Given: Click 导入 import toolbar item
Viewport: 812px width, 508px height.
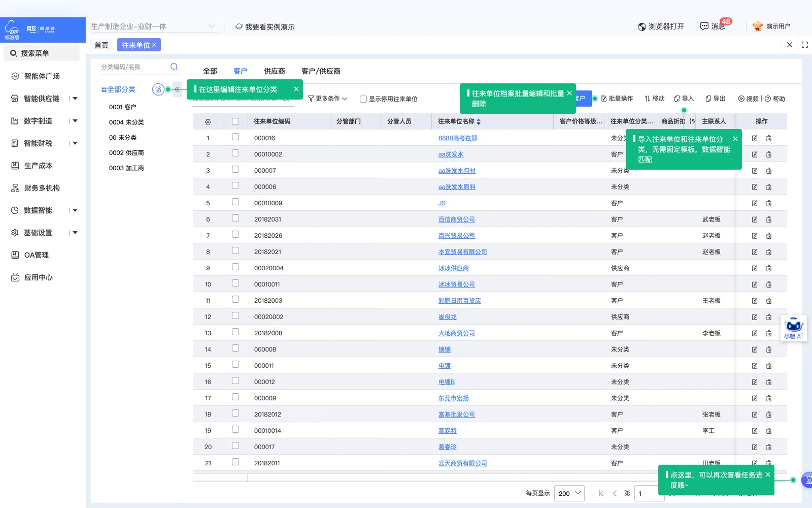Looking at the screenshot, I should 684,99.
